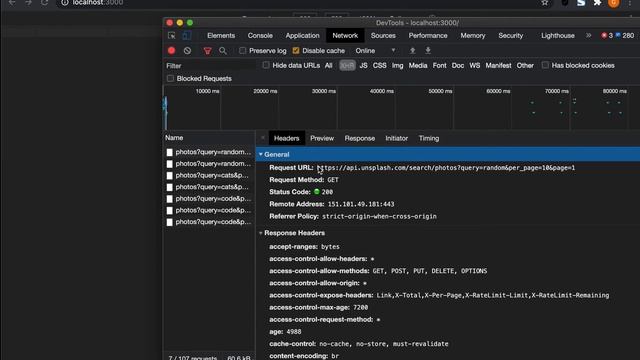Open the Application panel
Viewport: 640px width, 360px height.
tap(302, 36)
